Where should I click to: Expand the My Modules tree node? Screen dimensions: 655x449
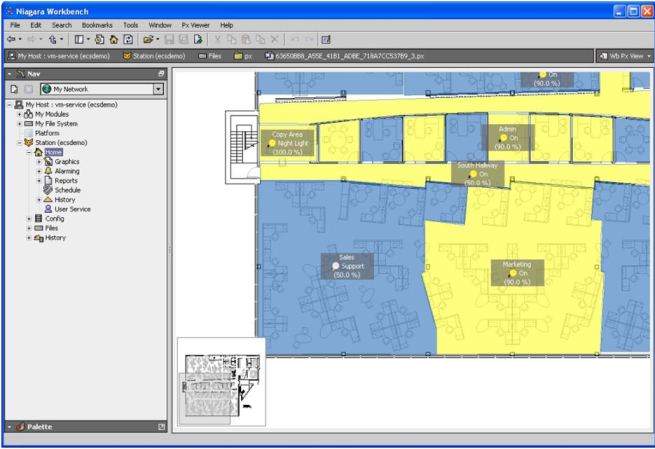click(19, 114)
